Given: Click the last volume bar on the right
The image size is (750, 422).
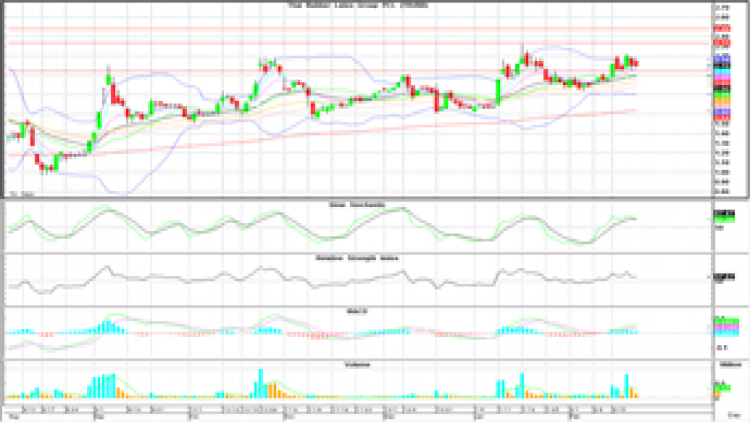Looking at the screenshot, I should (x=636, y=395).
